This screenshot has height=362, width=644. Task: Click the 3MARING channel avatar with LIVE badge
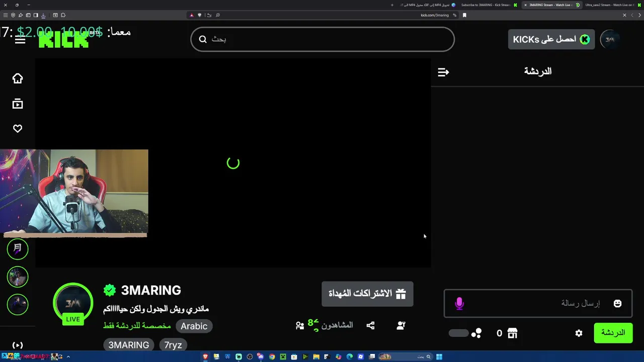(73, 304)
